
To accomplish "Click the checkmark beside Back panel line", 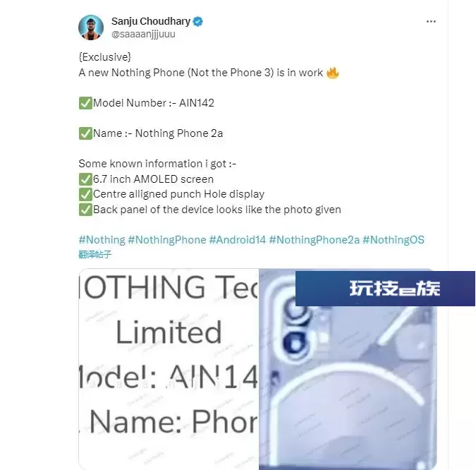I will tap(85, 210).
